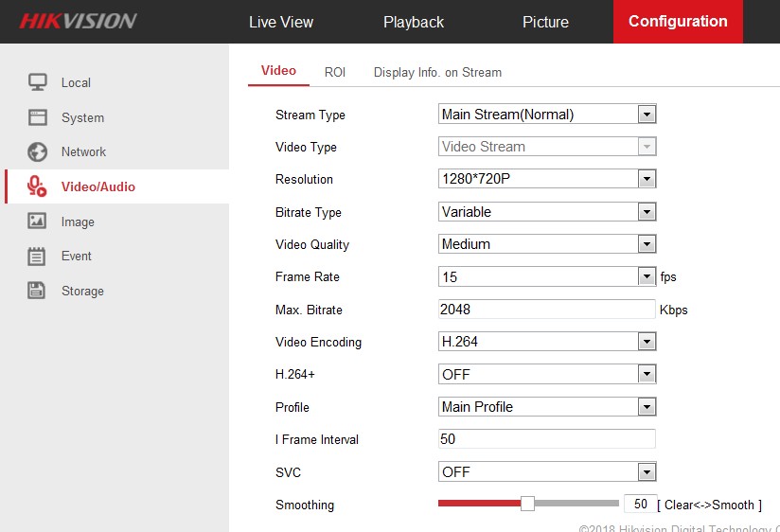Viewport: 780px width, 532px height.
Task: Open the Live View page
Action: pyautogui.click(x=281, y=22)
